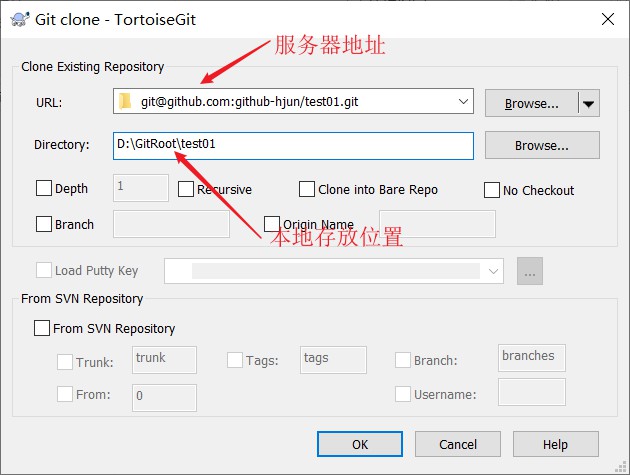Expand the URL history dropdown
This screenshot has width=630, height=475.
coord(463,101)
